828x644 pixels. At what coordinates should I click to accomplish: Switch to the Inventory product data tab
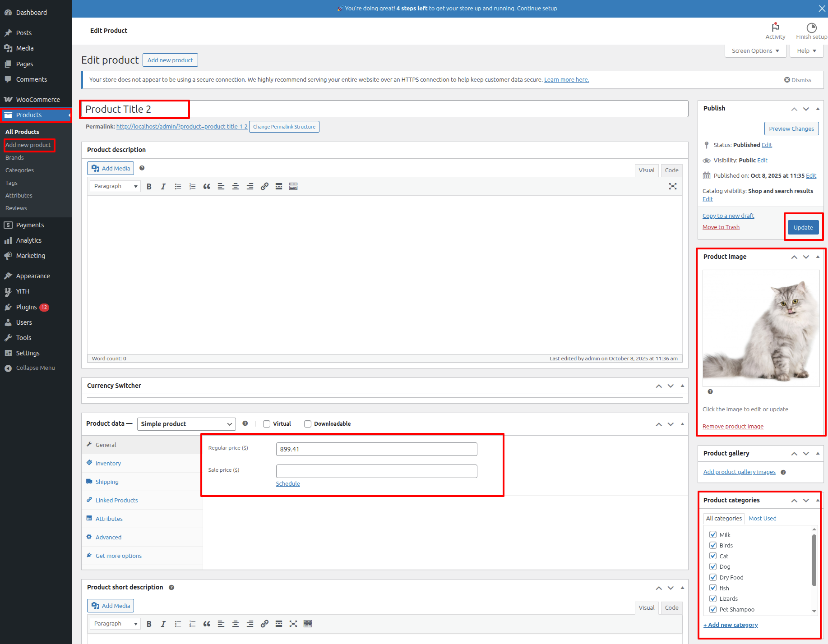tap(108, 463)
